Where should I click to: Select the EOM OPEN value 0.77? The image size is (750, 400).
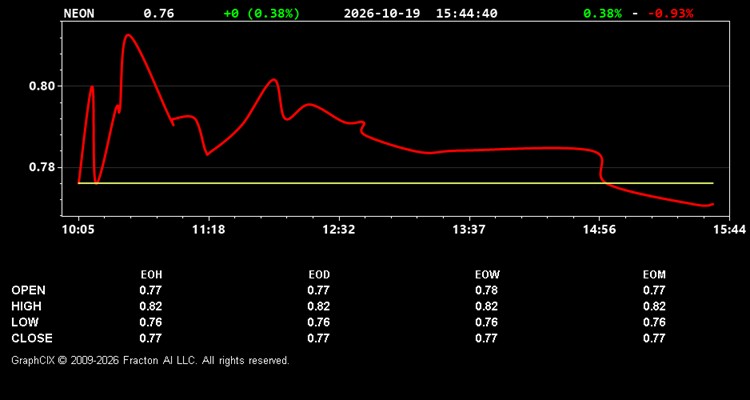(654, 290)
